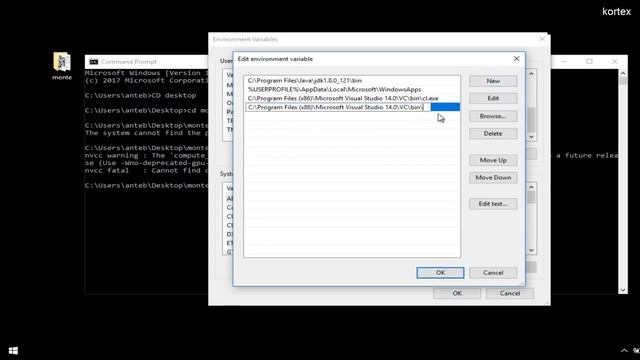Click the Edit button in the path dialog
The image size is (640, 360).
click(x=493, y=98)
